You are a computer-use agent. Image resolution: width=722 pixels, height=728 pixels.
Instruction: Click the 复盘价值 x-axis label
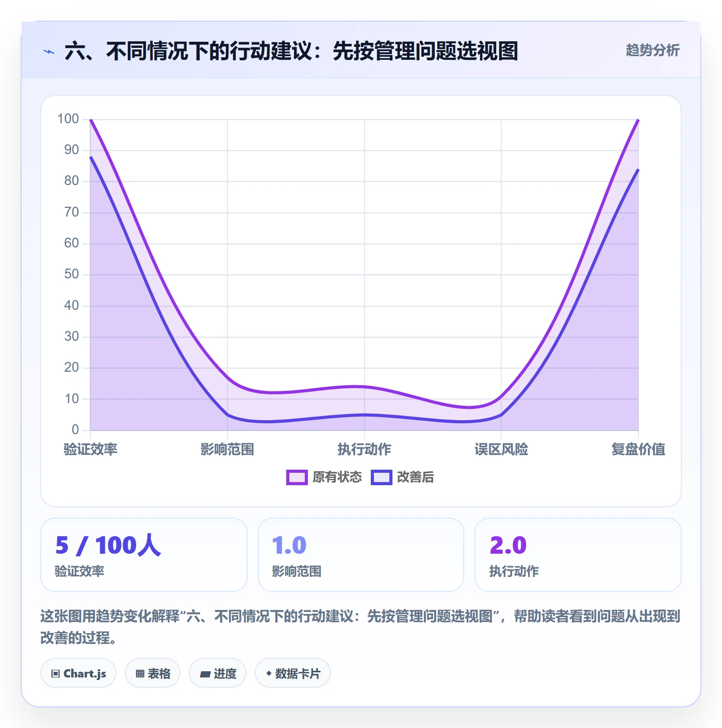pyautogui.click(x=638, y=450)
